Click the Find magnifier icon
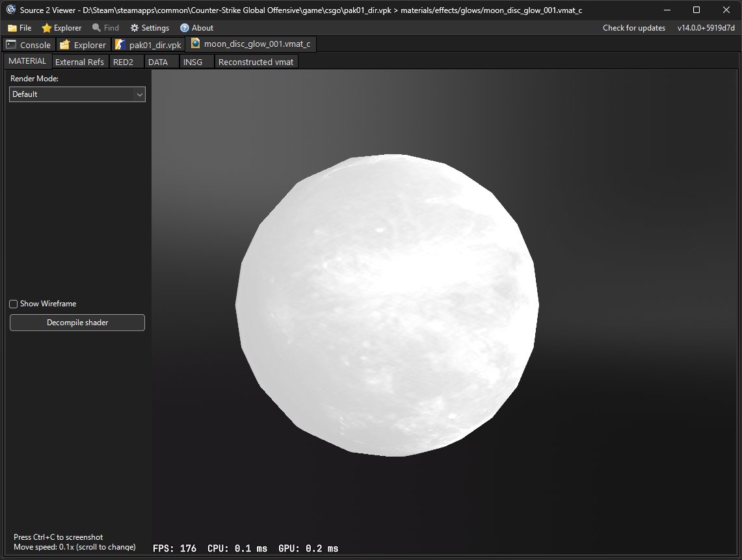This screenshot has height=560, width=742. pyautogui.click(x=96, y=27)
